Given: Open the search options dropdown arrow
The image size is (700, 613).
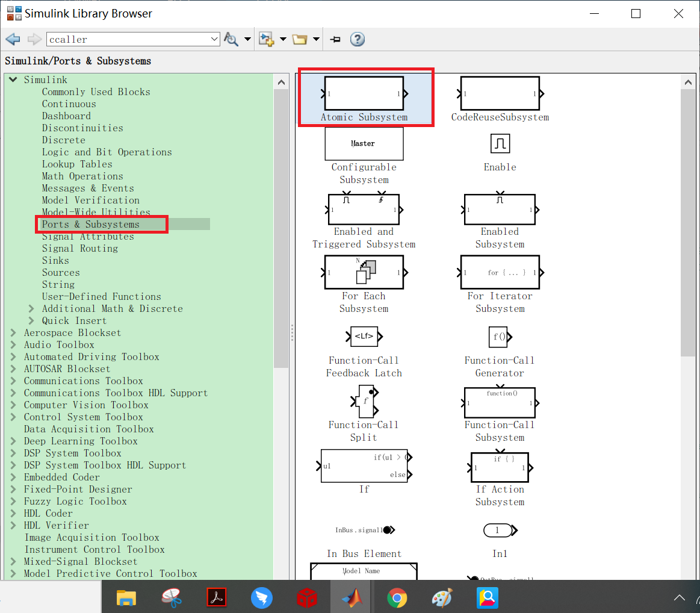Looking at the screenshot, I should (247, 39).
